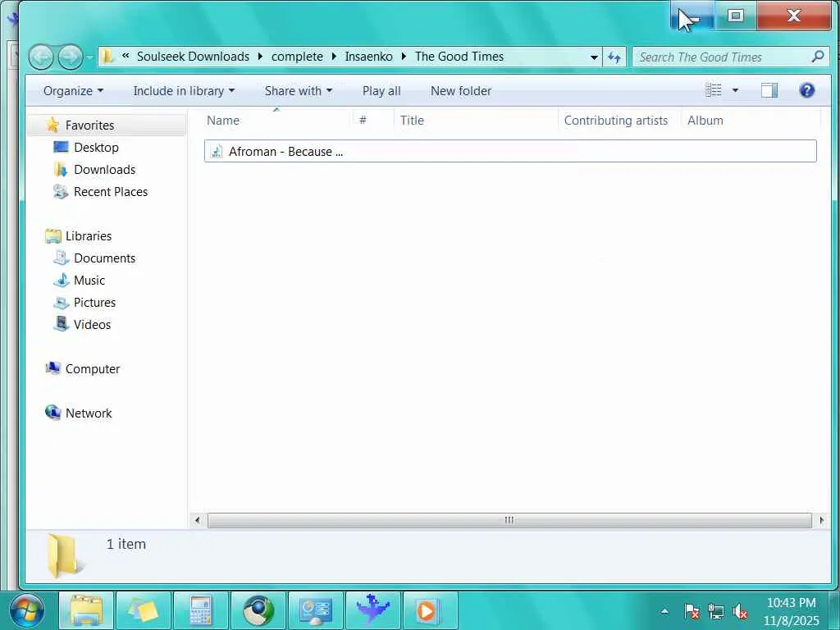Open Include in library menu
840x630 pixels.
pyautogui.click(x=184, y=91)
